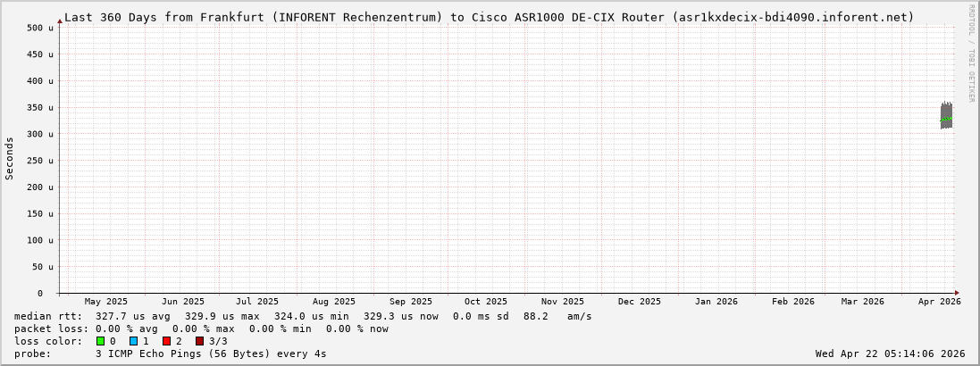Image resolution: width=980 pixels, height=366 pixels.
Task: Click the packet loss statistics line
Action: tap(201, 329)
